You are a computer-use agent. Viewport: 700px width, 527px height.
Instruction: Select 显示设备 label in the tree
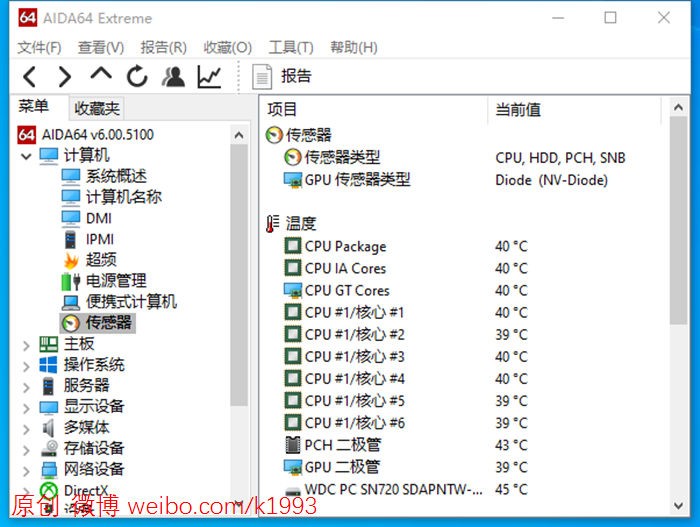tap(94, 407)
